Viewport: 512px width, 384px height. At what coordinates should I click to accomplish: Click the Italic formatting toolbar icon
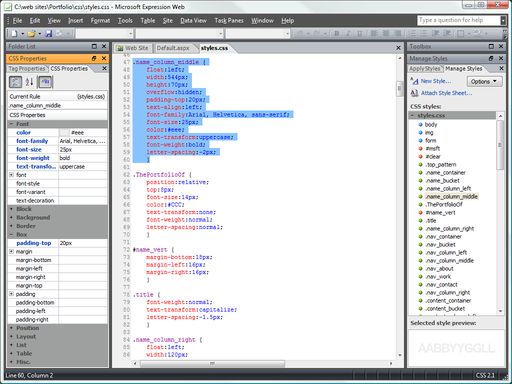[x=348, y=33]
